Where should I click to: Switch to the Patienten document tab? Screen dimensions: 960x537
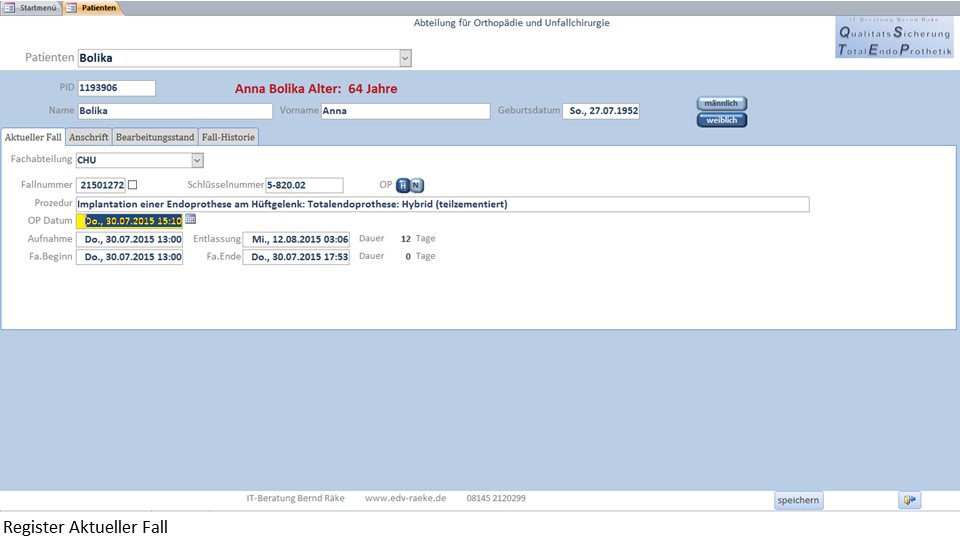click(x=92, y=8)
